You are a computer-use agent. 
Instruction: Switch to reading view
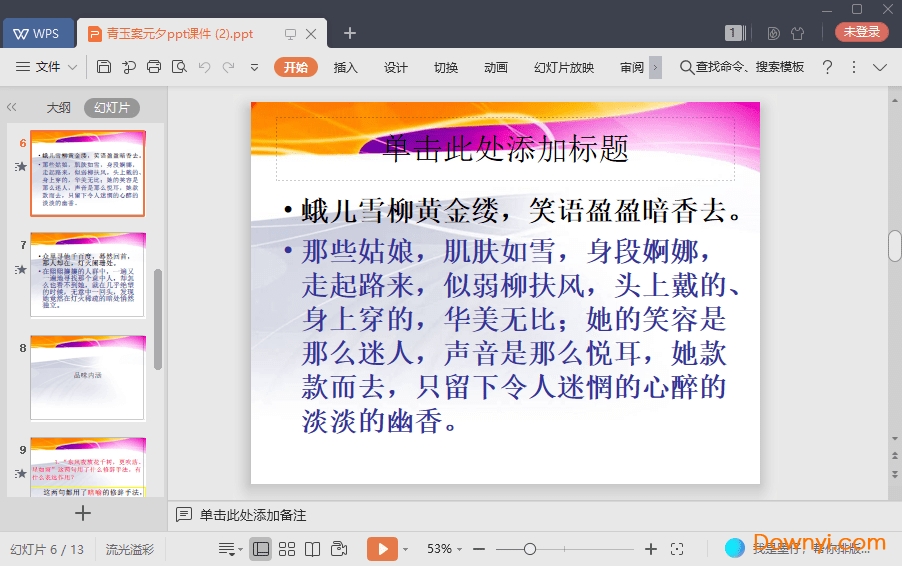[313, 549]
